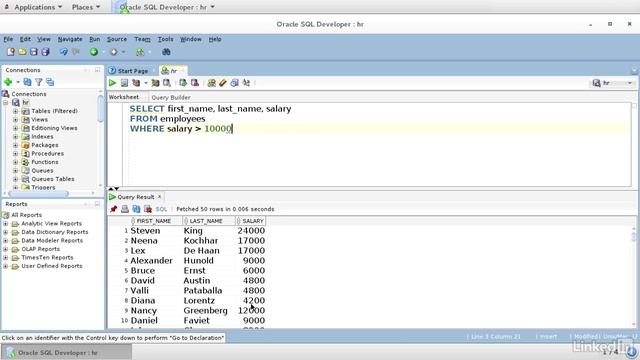Click the Unshared SQL Worksheet icon
This screenshot has height=360, width=640.
coord(211,83)
